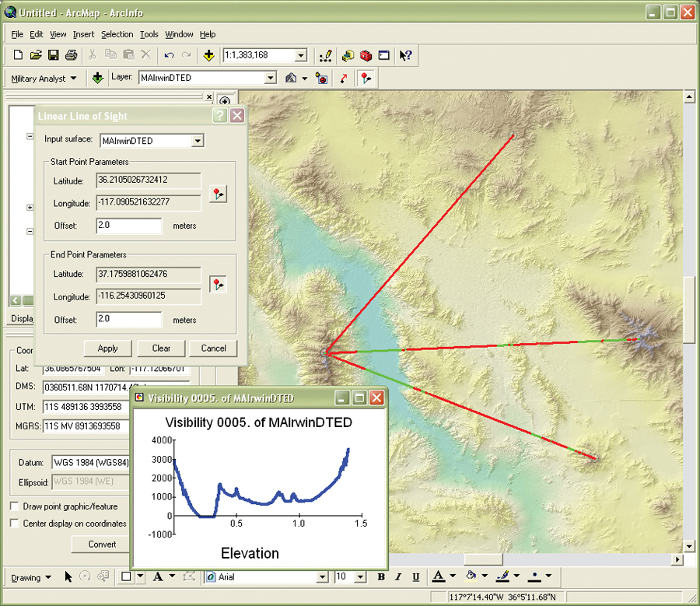The width and height of the screenshot is (700, 606).
Task: Collapse the top tree node in table of contents
Action: point(30,136)
